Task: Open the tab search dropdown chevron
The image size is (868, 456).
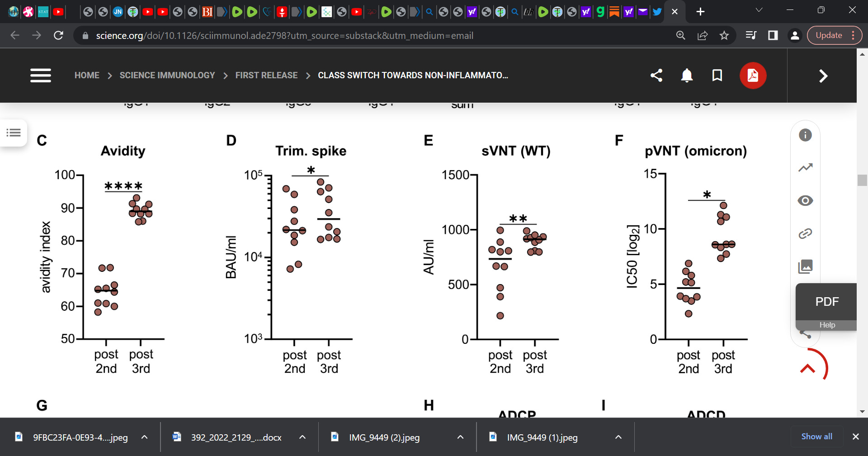Action: click(x=759, y=10)
